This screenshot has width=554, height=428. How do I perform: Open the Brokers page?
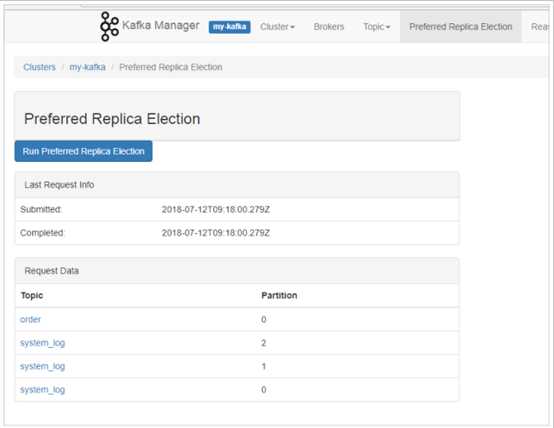point(329,27)
